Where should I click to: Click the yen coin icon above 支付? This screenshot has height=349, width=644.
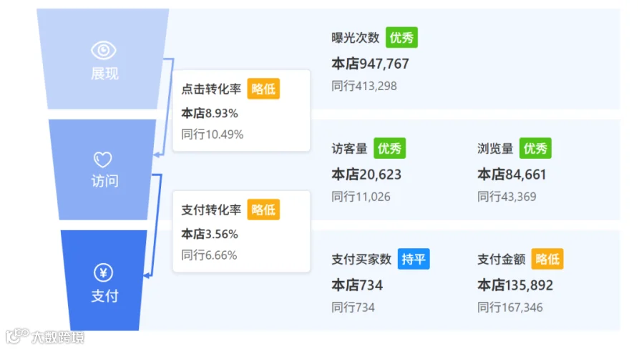coord(104,272)
